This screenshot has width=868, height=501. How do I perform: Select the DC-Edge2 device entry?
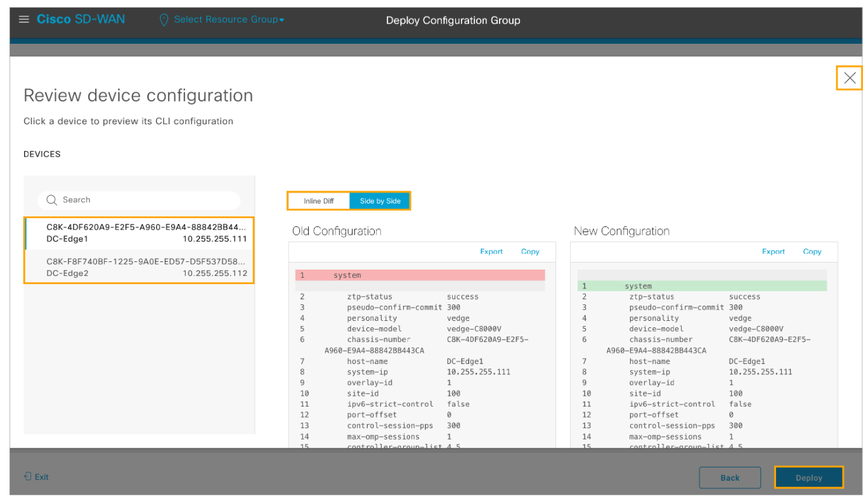[139, 267]
